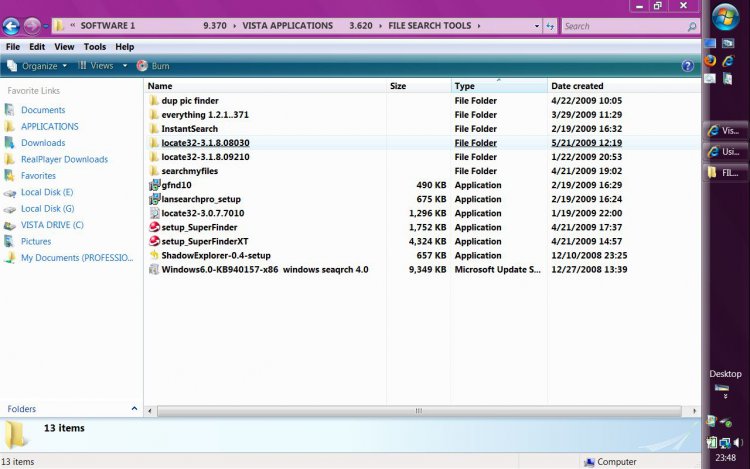Click the magnifier icon in Search box
Screen dimensions: 750x469
click(692, 27)
